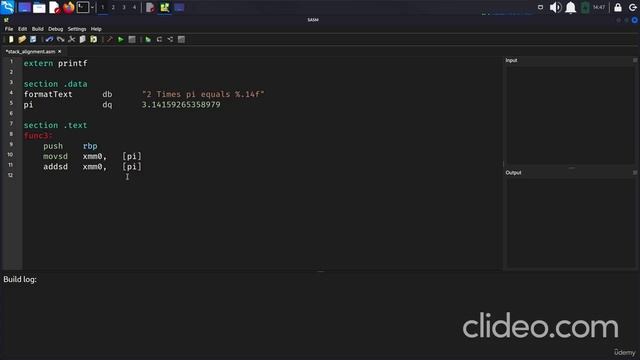Click inside the Input text area
The width and height of the screenshot is (640, 360).
(x=570, y=115)
